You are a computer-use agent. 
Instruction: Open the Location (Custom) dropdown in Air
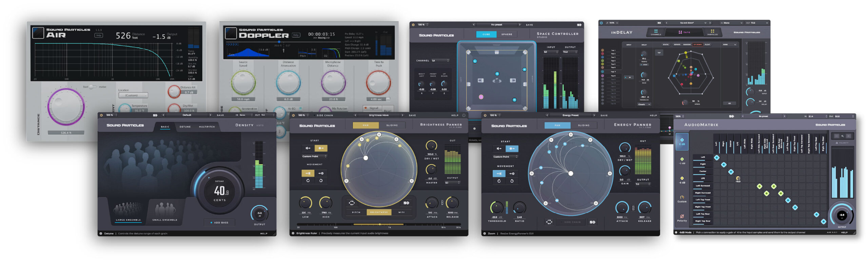(x=133, y=95)
